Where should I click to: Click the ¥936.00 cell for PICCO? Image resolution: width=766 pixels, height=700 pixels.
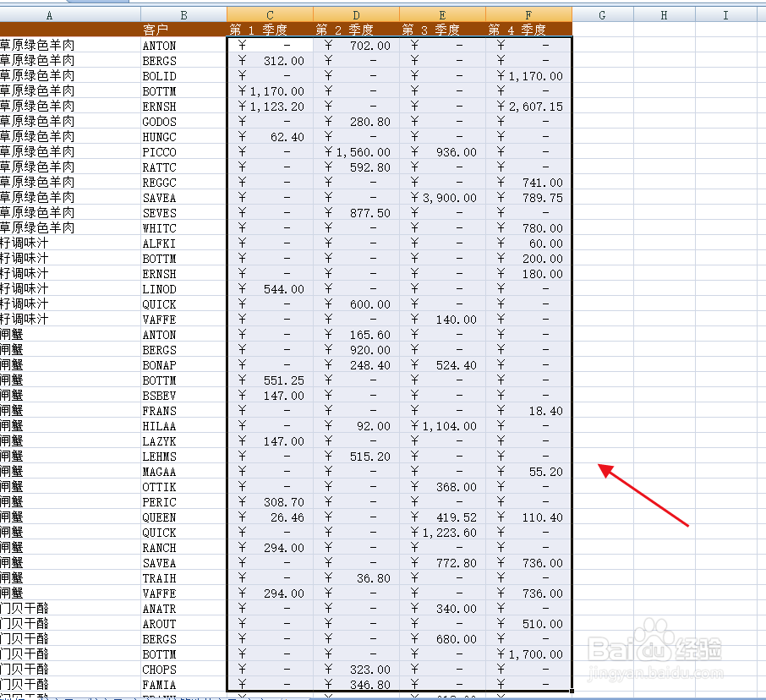click(x=442, y=152)
